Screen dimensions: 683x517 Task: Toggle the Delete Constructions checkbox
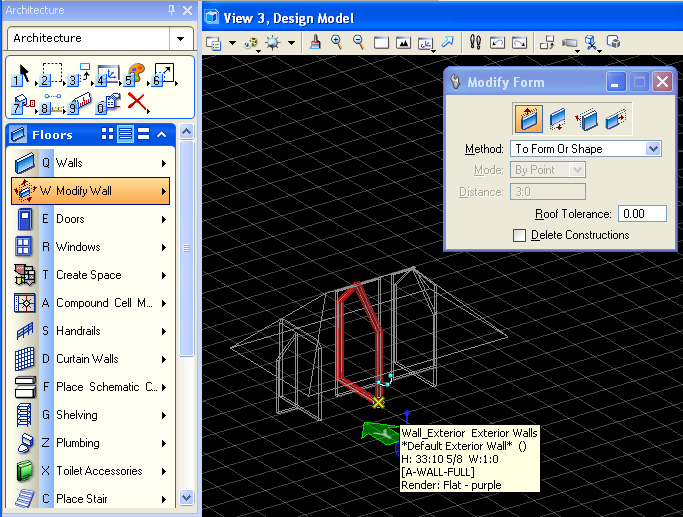519,235
